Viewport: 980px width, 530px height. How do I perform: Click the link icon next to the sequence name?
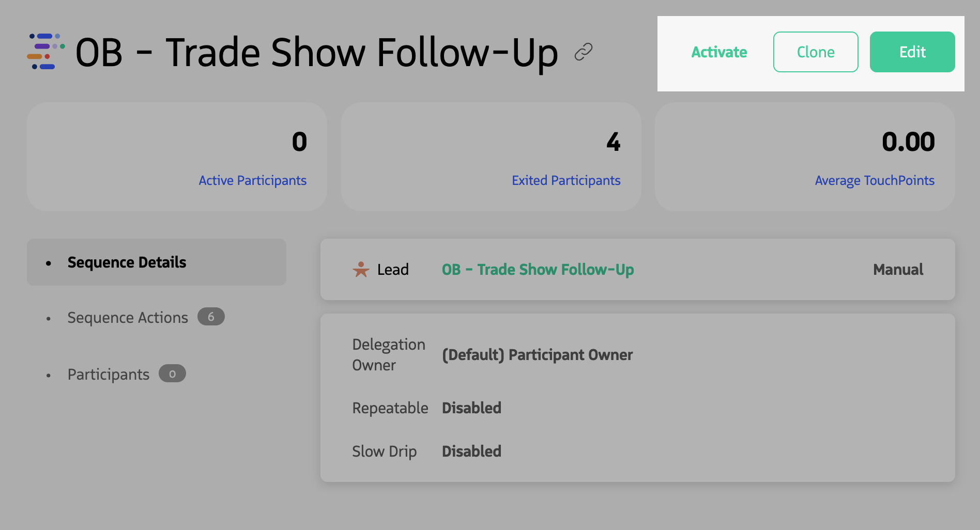tap(584, 52)
